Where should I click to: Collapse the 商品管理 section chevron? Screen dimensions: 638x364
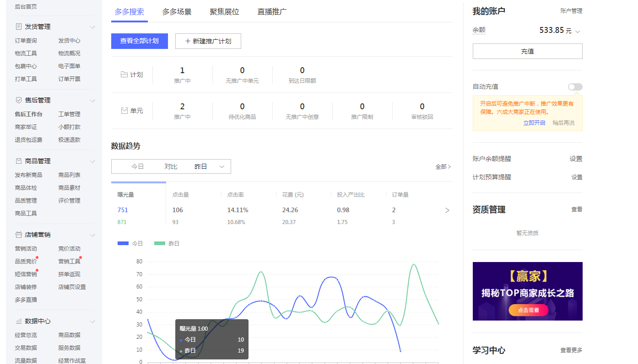92,161
